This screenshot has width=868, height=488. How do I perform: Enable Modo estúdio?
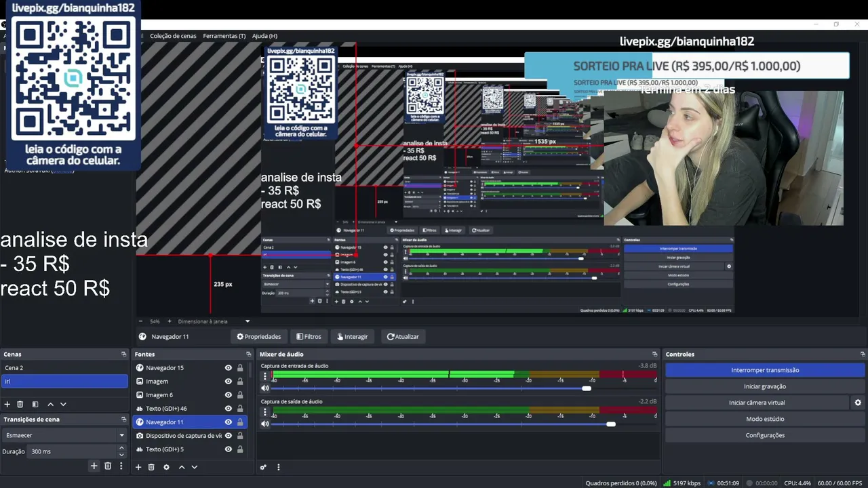tap(765, 419)
